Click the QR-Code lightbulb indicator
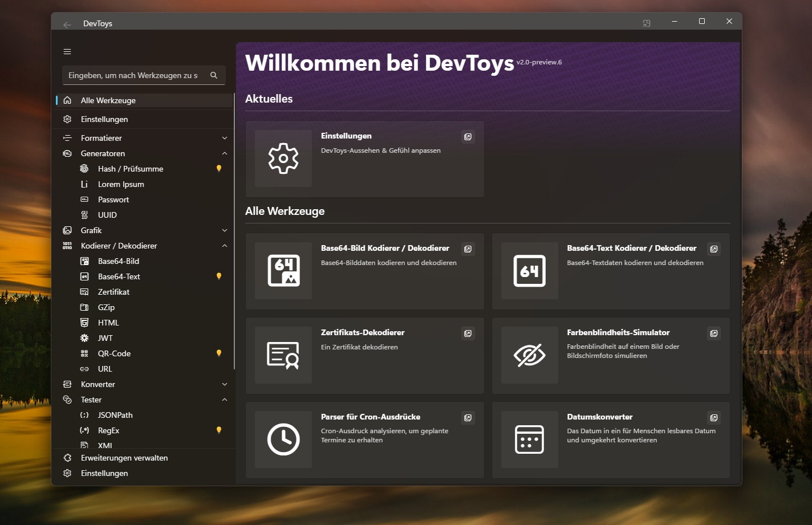This screenshot has height=525, width=812. [x=219, y=353]
